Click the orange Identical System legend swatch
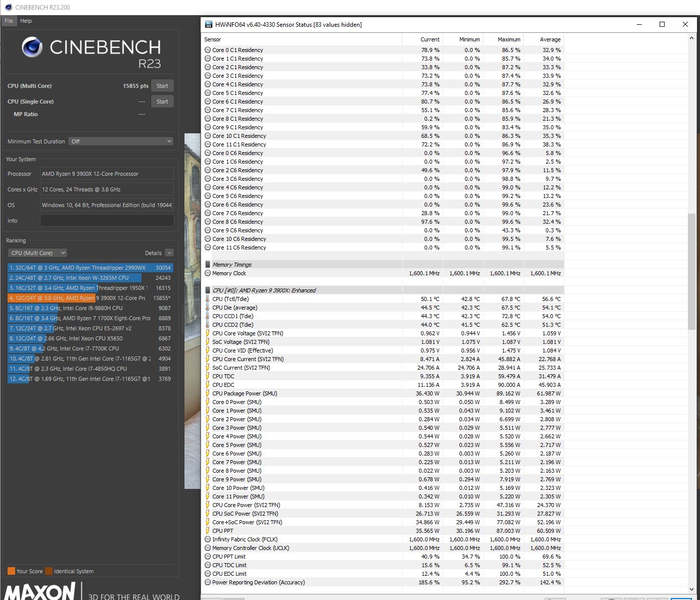 [x=49, y=571]
